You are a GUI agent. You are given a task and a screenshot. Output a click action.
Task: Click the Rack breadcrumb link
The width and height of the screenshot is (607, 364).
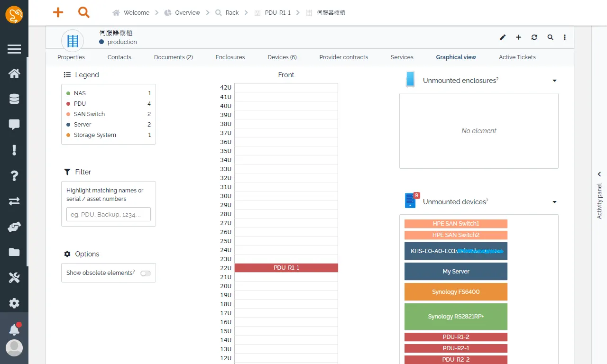[x=227, y=13]
